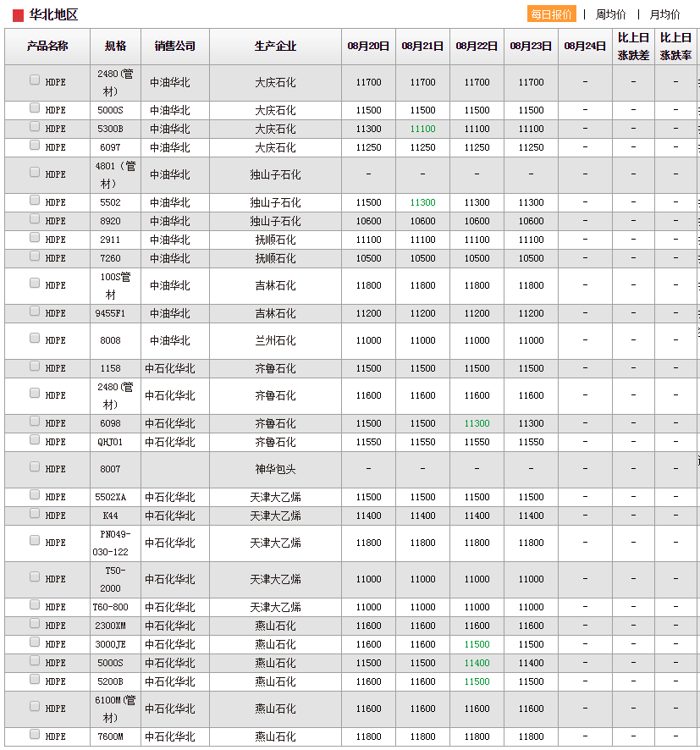
Task: Tick the checkbox for HDPE 100S管材 row
Action: 35,284
